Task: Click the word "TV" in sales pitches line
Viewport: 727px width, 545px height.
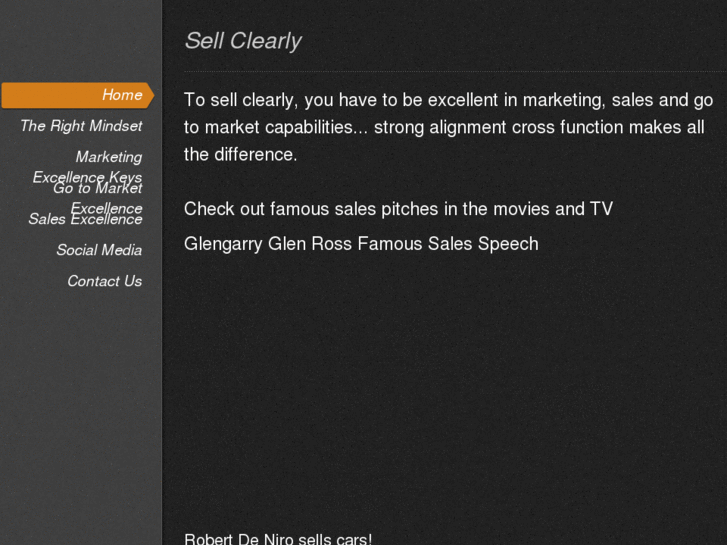Action: [x=601, y=209]
